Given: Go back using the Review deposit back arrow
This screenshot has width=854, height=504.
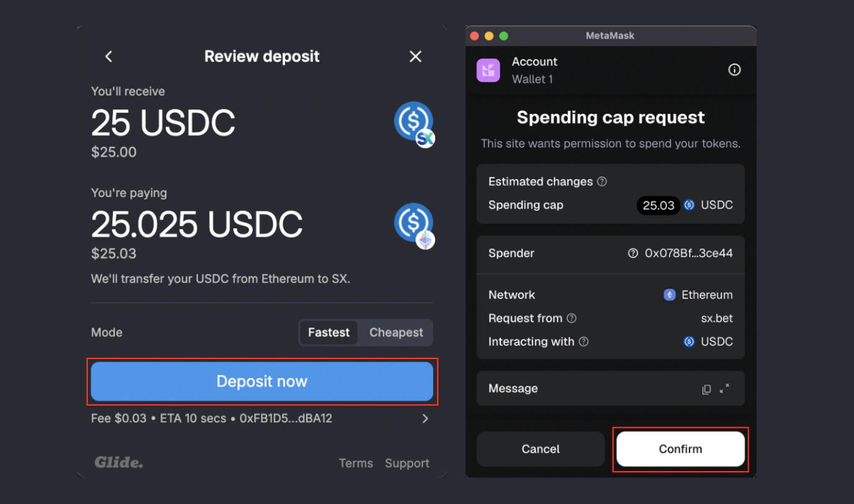Looking at the screenshot, I should point(108,56).
